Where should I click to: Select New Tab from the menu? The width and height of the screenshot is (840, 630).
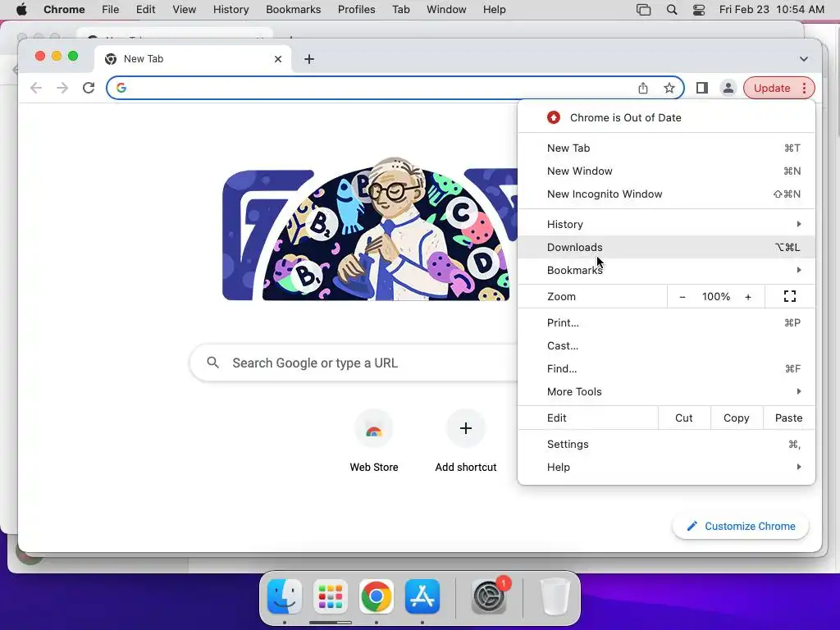(x=666, y=148)
